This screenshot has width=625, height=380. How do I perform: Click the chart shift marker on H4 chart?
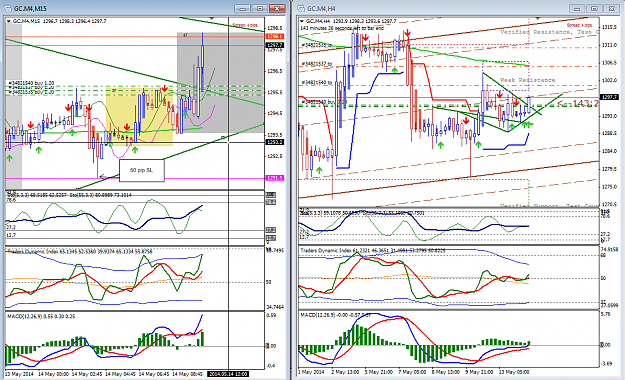[x=538, y=19]
